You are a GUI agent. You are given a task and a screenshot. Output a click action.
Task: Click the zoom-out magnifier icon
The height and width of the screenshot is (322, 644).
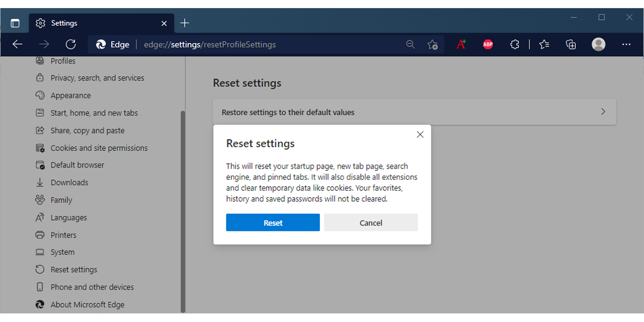coord(411,45)
